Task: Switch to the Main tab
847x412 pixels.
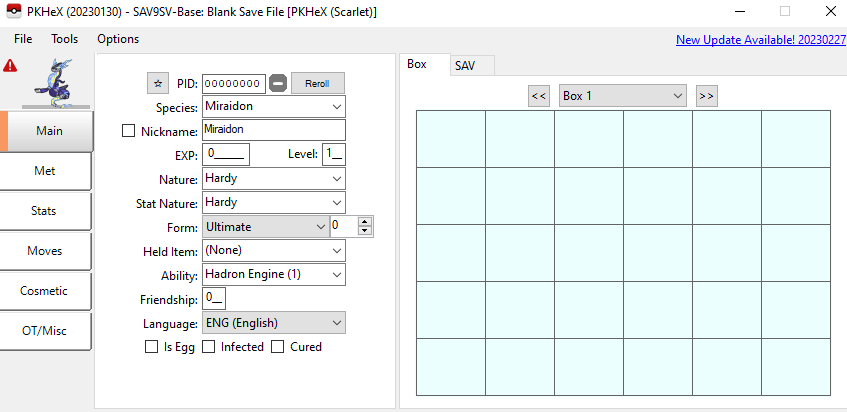Action: coord(49,131)
